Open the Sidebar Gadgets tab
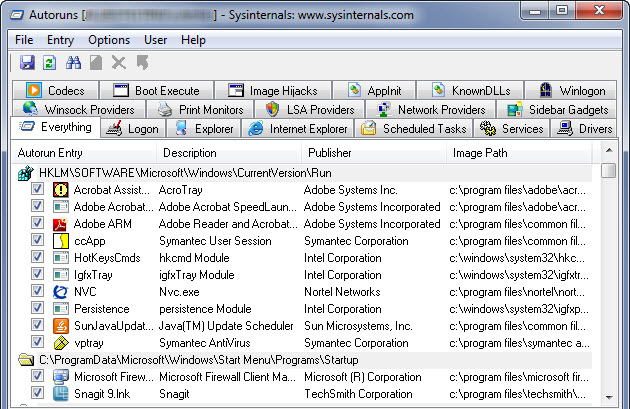This screenshot has width=630, height=409. coord(557,109)
